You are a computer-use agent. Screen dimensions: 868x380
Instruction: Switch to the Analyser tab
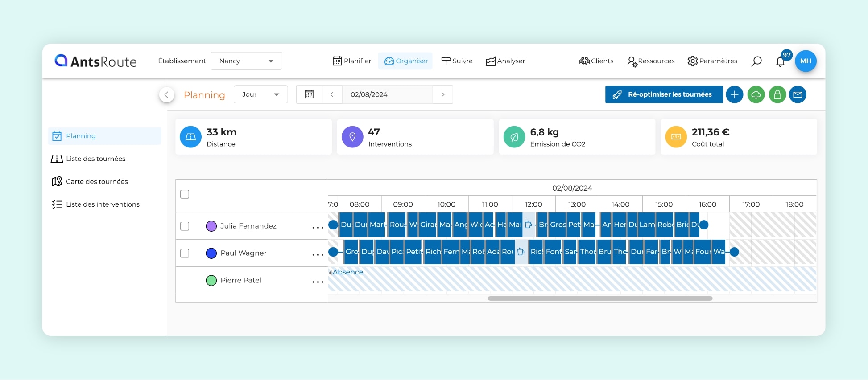click(505, 61)
